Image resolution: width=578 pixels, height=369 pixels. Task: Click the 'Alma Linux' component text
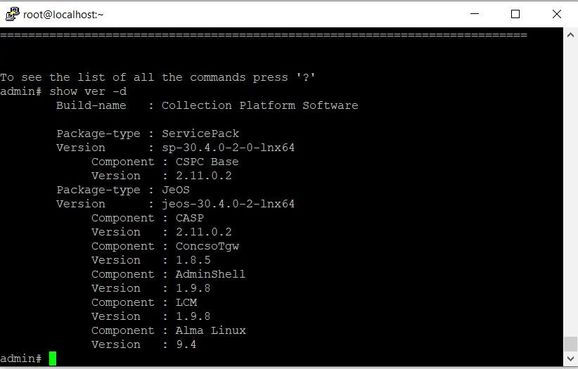coord(210,330)
